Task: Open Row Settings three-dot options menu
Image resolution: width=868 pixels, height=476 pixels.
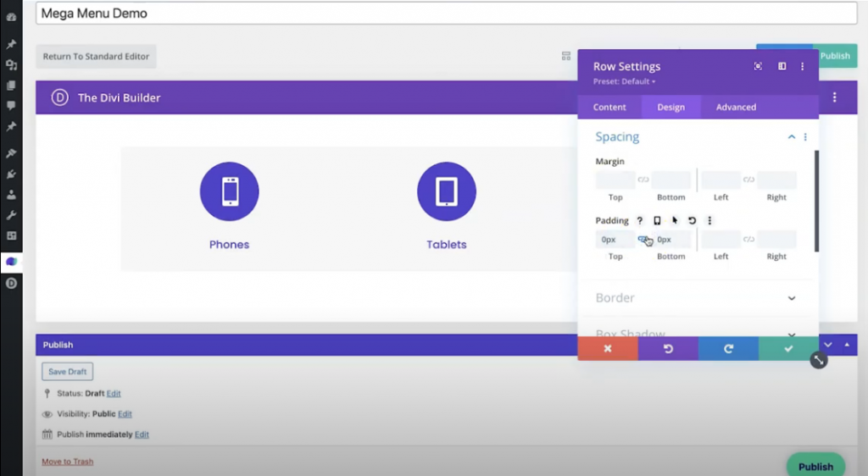Action: pyautogui.click(x=802, y=66)
